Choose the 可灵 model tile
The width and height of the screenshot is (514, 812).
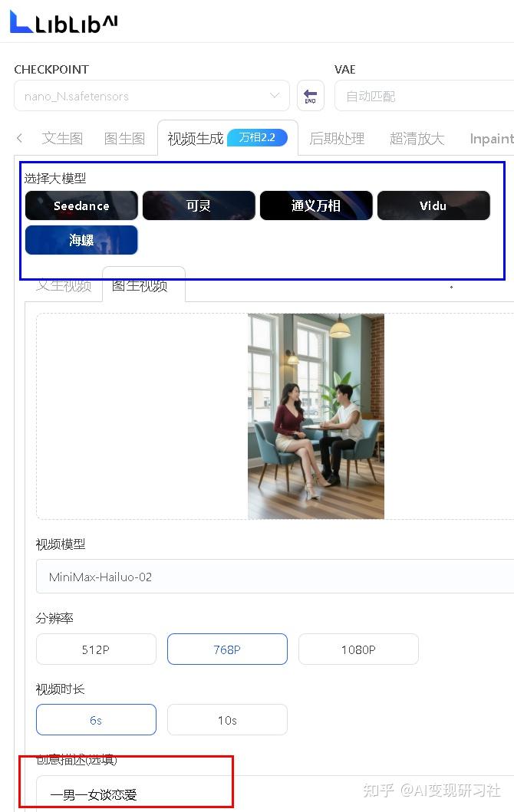click(199, 205)
